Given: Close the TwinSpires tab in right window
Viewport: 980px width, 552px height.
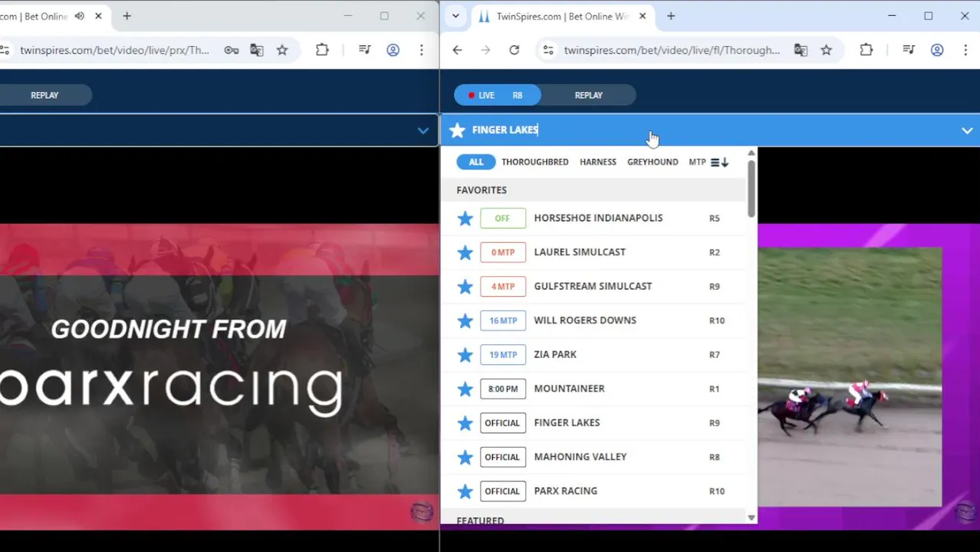Looking at the screenshot, I should tap(643, 16).
